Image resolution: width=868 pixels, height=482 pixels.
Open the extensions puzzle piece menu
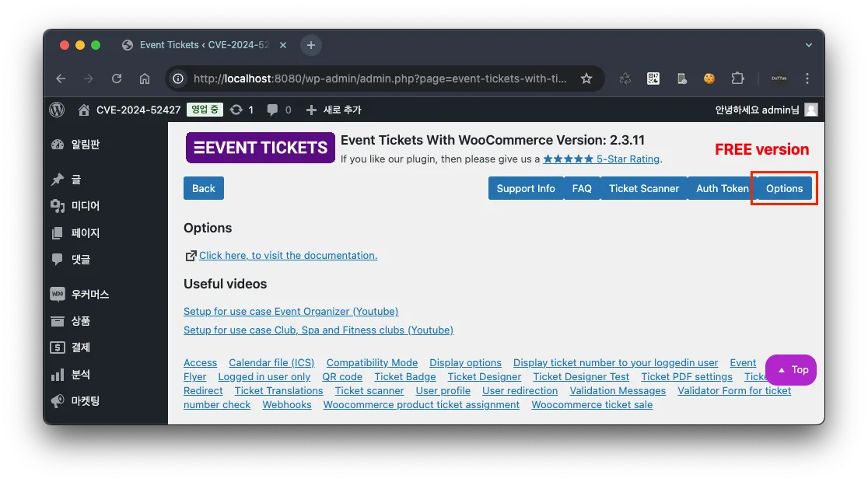[x=737, y=79]
